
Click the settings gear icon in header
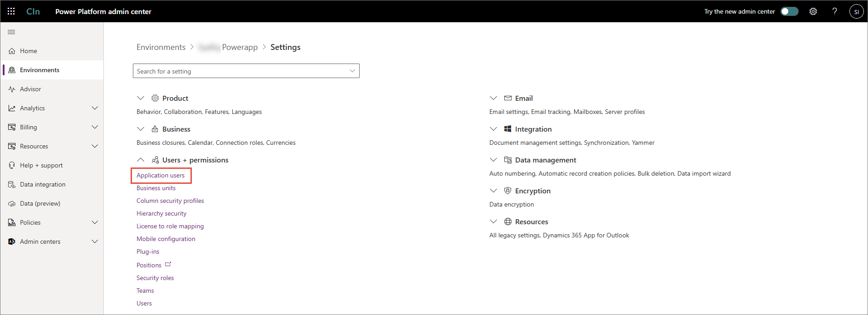coord(813,11)
